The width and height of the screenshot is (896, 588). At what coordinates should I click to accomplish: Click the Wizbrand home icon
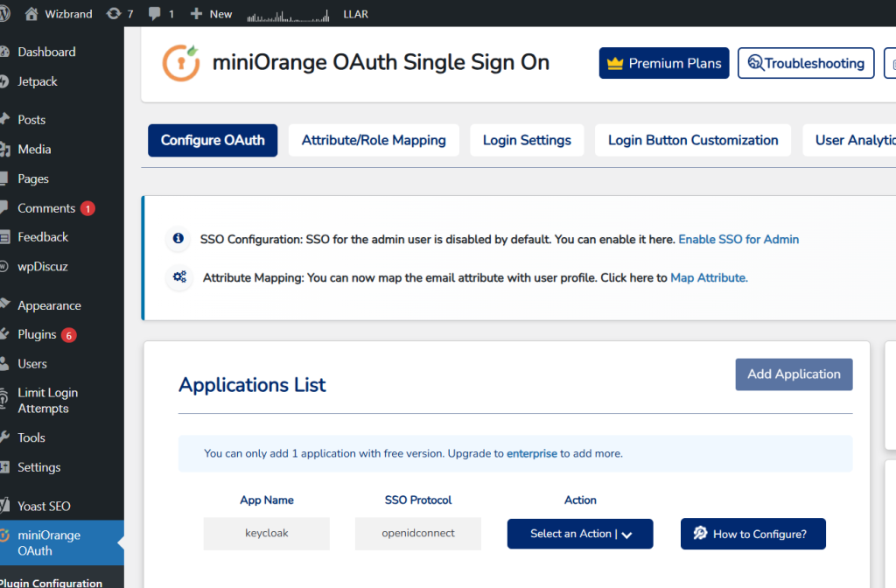tap(31, 14)
